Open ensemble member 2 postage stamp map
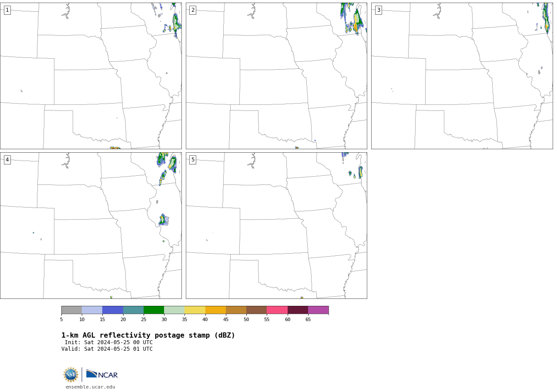557x392 pixels. click(276, 76)
